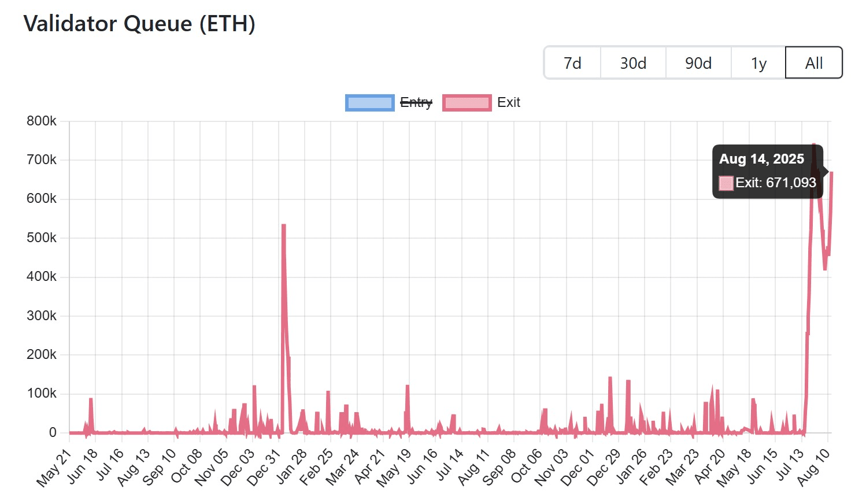Image resolution: width=866 pixels, height=504 pixels.
Task: Click the small pink swatch inside the tooltip
Action: (x=726, y=183)
